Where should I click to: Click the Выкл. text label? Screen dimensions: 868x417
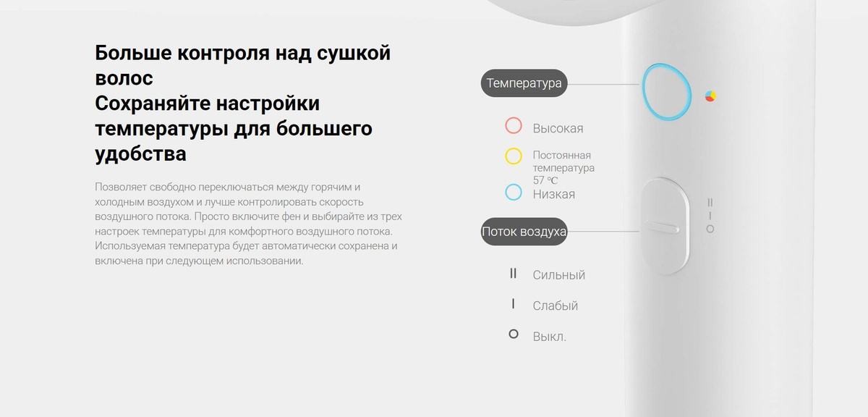tap(550, 337)
